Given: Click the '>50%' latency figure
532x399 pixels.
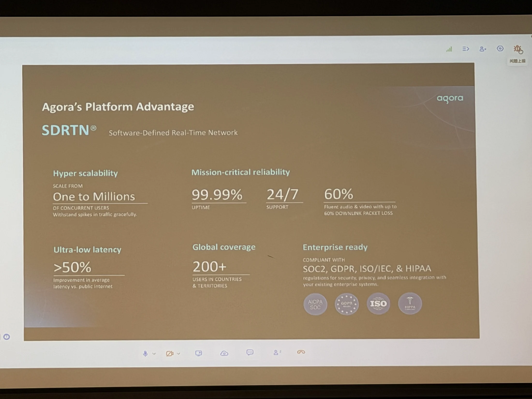Looking at the screenshot, I should tap(72, 267).
